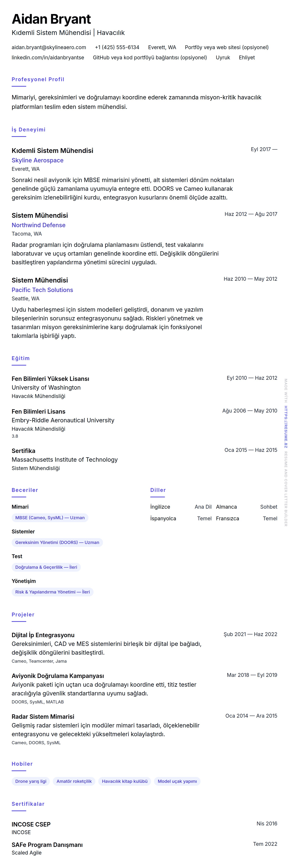Click the Aidan Bryant name header
The image size is (289, 868).
pyautogui.click(x=51, y=19)
